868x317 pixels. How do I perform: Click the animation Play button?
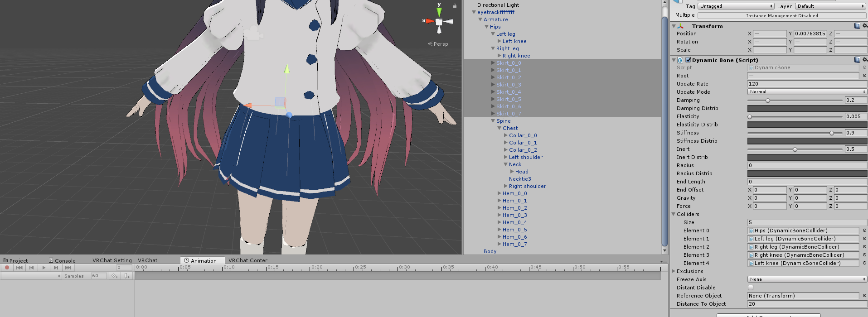(x=44, y=268)
